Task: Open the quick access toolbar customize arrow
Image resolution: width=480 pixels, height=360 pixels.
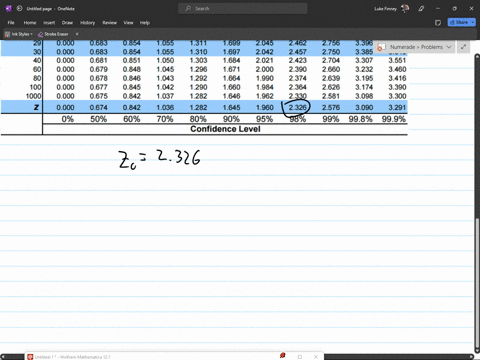Action: (x=77, y=34)
